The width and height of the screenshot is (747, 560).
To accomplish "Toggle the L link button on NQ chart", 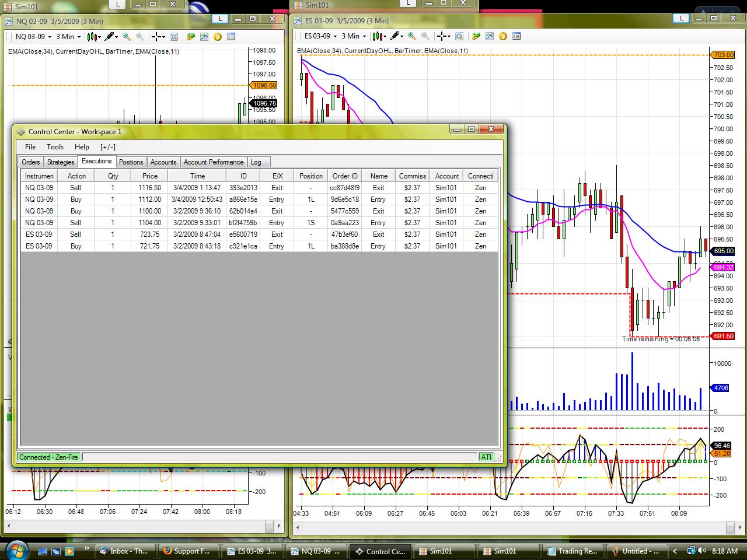I will (x=219, y=19).
